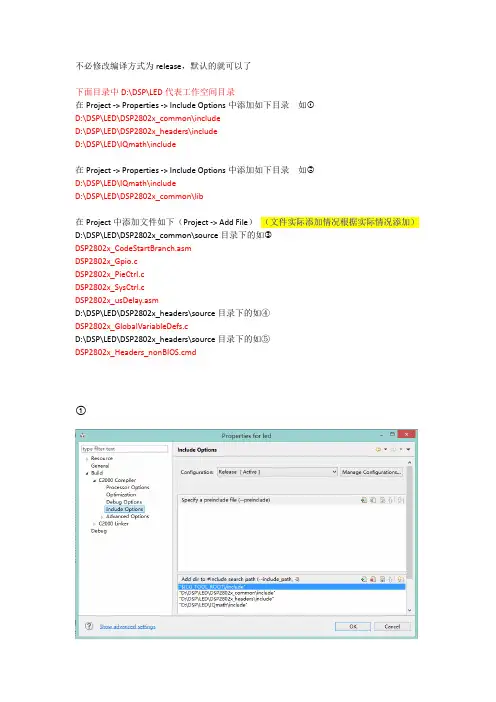Click the back navigation arrow in the header

pyautogui.click(x=379, y=449)
